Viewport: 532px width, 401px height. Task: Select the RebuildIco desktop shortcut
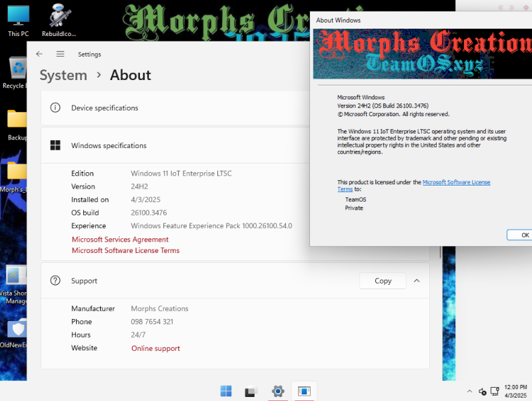pos(59,21)
